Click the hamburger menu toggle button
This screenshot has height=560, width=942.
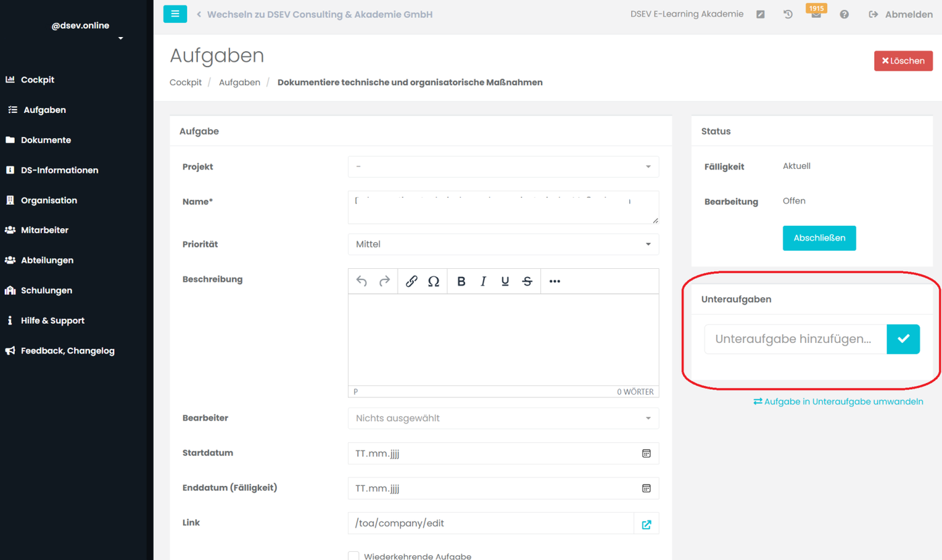175,13
